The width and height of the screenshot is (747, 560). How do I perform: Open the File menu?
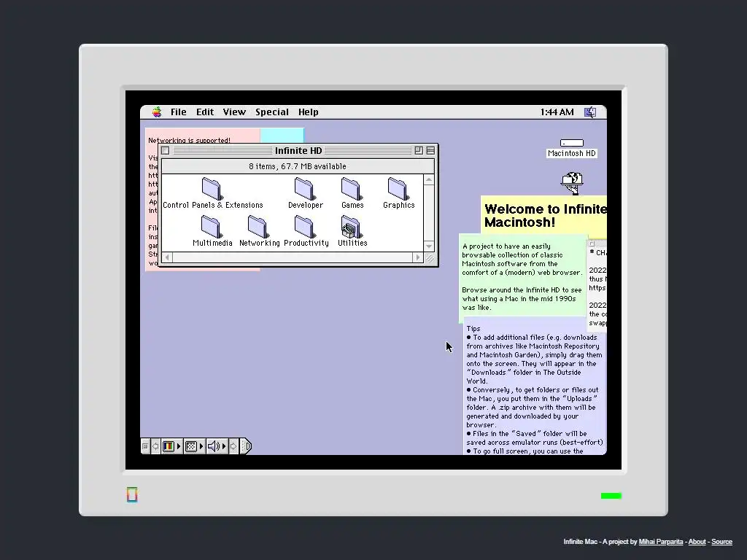179,112
